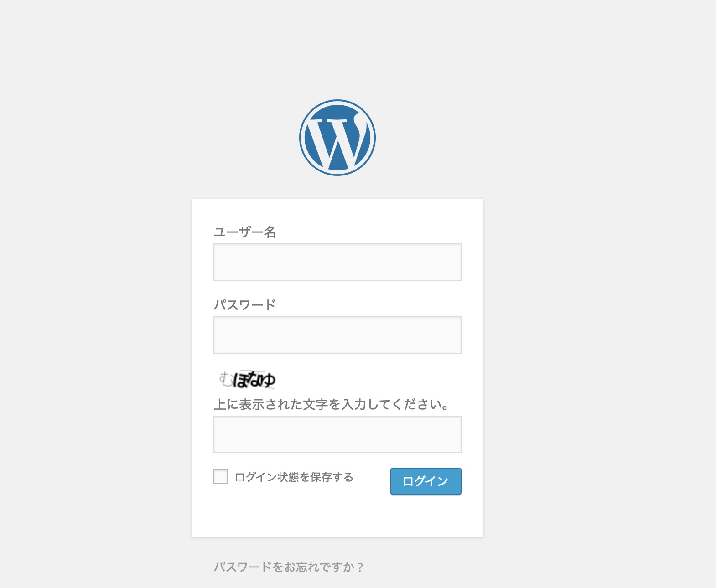This screenshot has height=588, width=716.
Task: Focus the パスワード input box
Action: point(337,335)
